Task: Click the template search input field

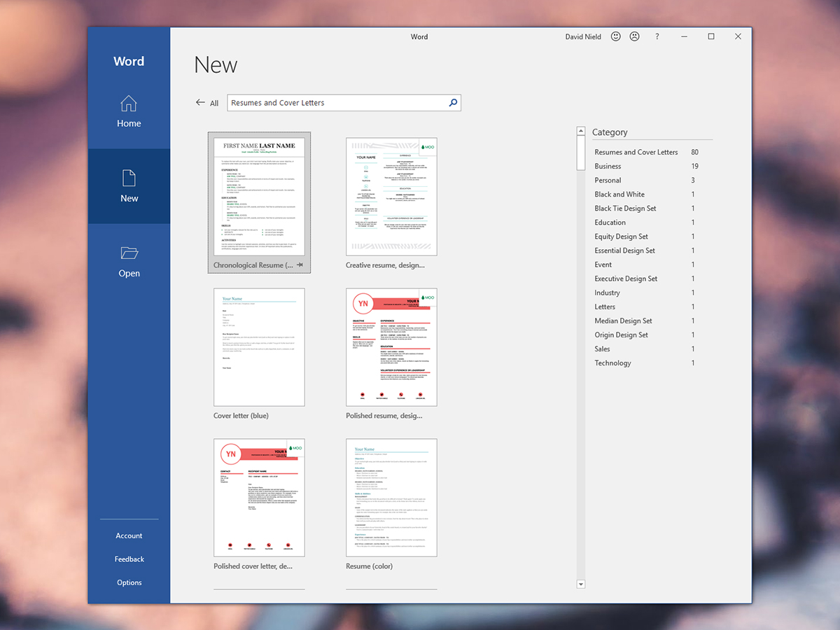Action: pyautogui.click(x=336, y=103)
